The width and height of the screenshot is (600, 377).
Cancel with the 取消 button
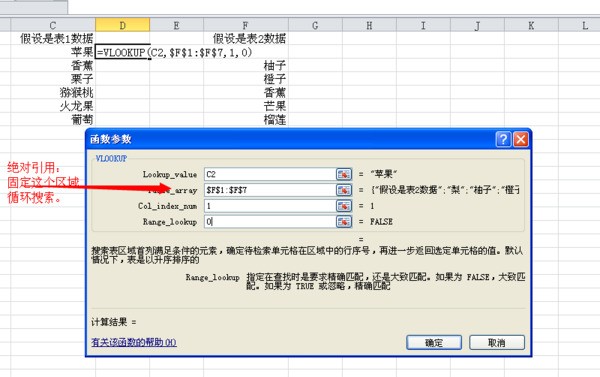[x=497, y=343]
